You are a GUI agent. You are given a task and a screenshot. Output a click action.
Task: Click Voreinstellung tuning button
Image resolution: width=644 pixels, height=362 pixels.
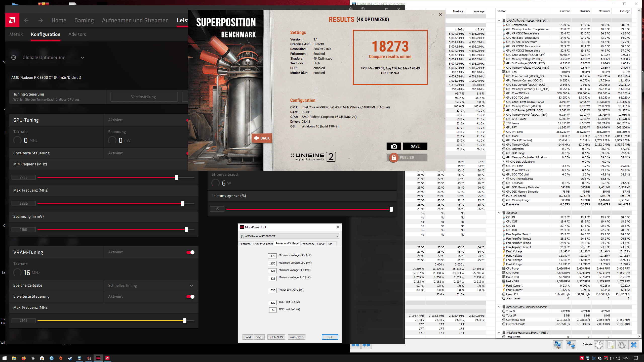coord(144,97)
